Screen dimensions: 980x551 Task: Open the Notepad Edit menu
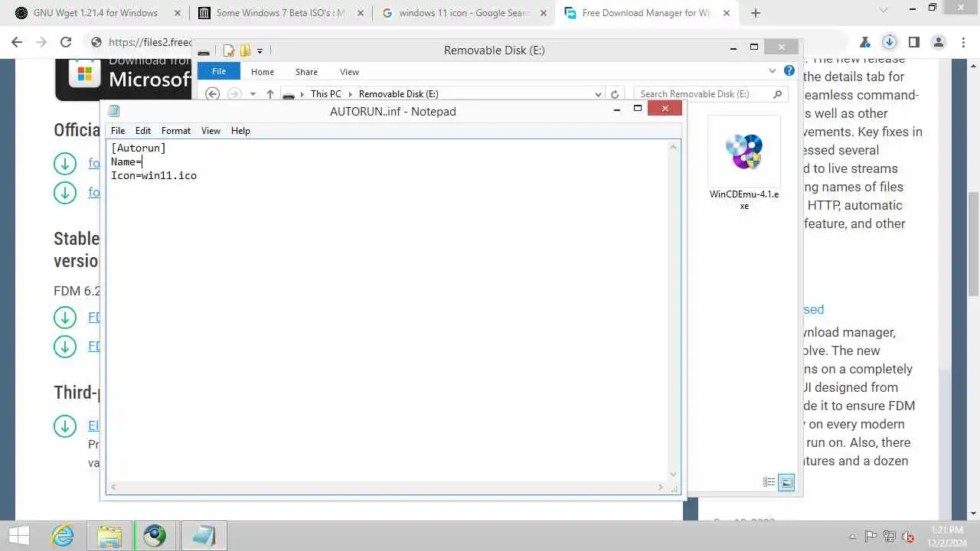tap(143, 131)
